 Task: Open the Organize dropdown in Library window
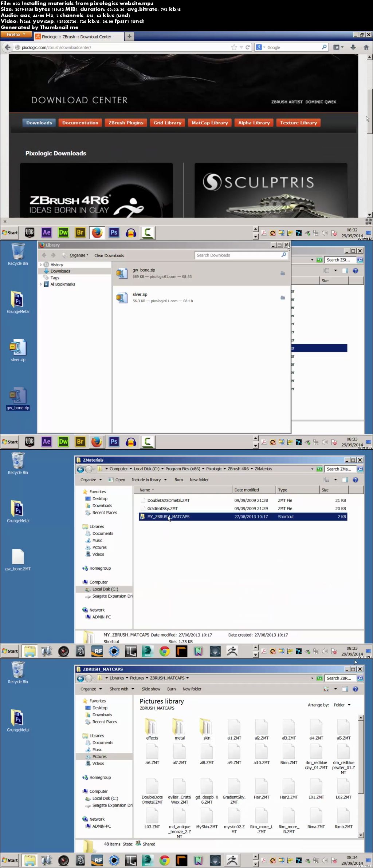click(79, 255)
